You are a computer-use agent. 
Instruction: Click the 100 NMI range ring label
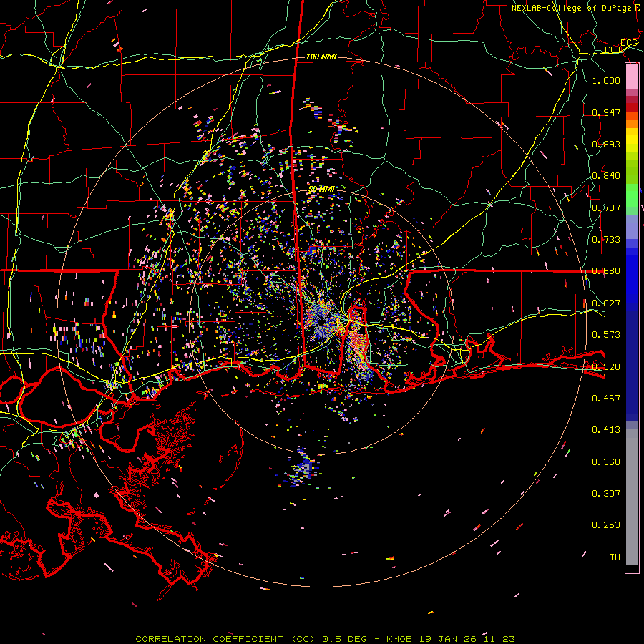tap(321, 57)
